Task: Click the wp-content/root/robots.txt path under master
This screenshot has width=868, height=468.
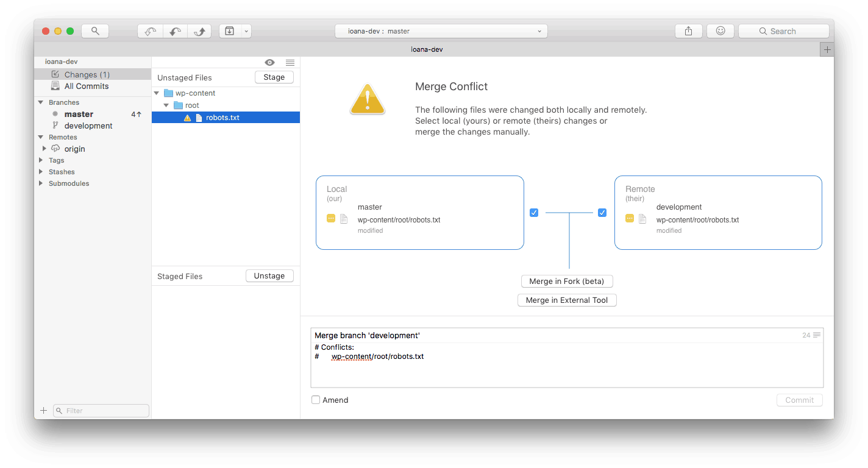Action: [x=399, y=220]
